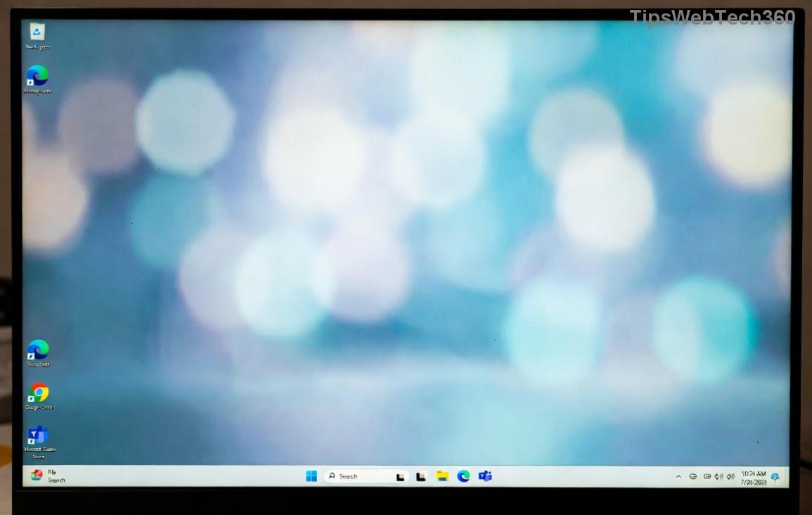
Task: Expand the hidden tray icons chevron
Action: pyautogui.click(x=678, y=477)
